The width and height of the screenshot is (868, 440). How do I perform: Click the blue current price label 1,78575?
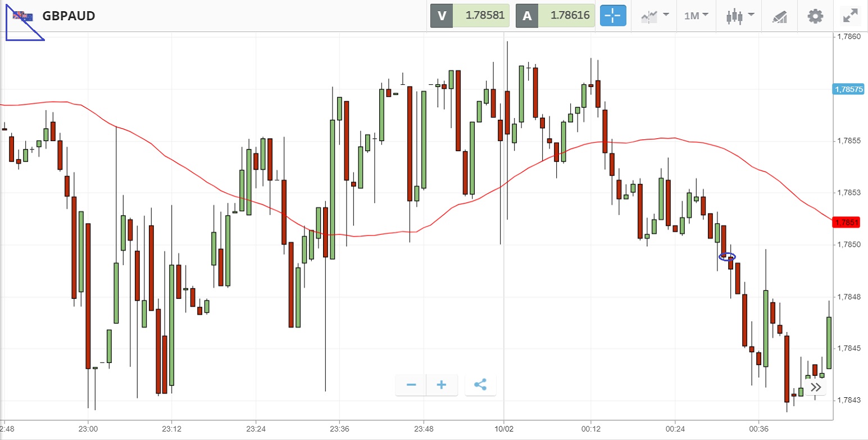click(x=848, y=89)
